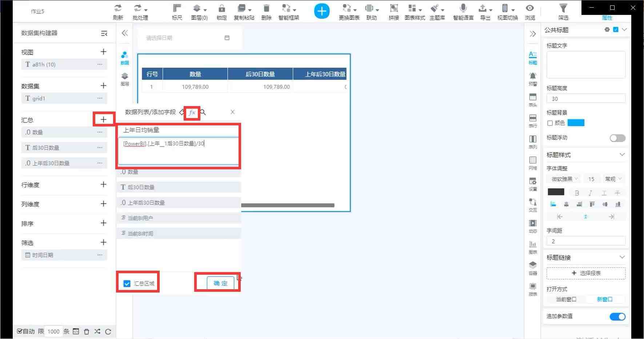Collapse the 数据集构建器 panel icon

point(104,33)
